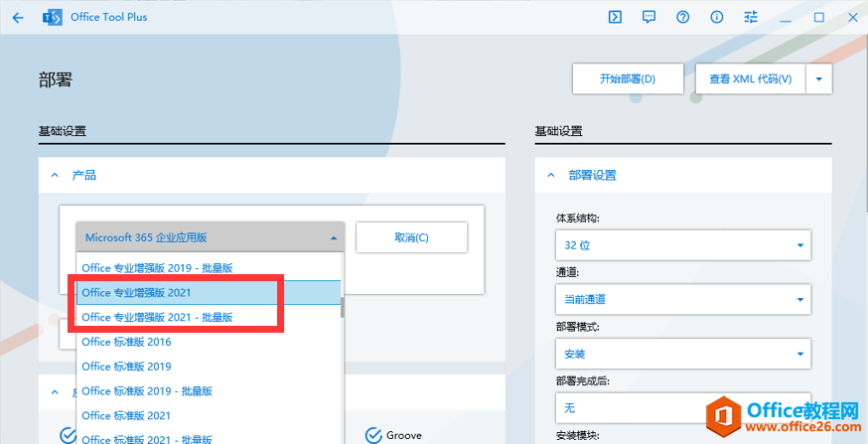Select Office 标准版 2021 - 批量版
The height and width of the screenshot is (444, 868).
click(x=211, y=438)
